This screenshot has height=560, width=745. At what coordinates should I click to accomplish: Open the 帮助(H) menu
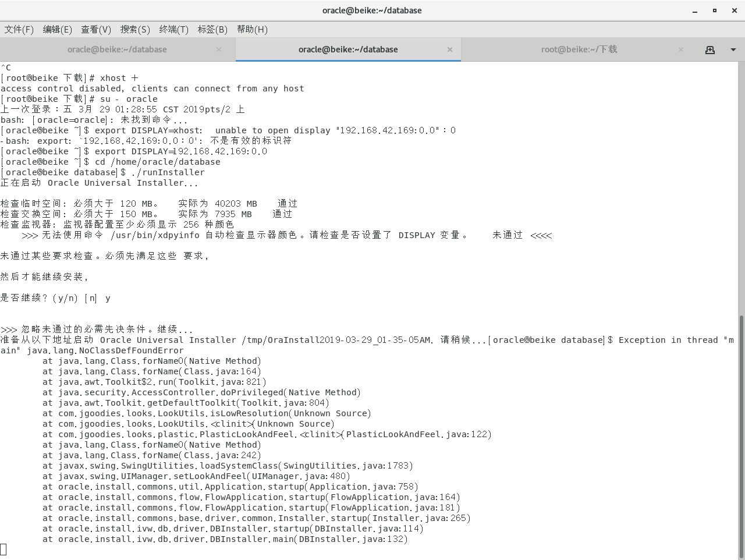(252, 29)
